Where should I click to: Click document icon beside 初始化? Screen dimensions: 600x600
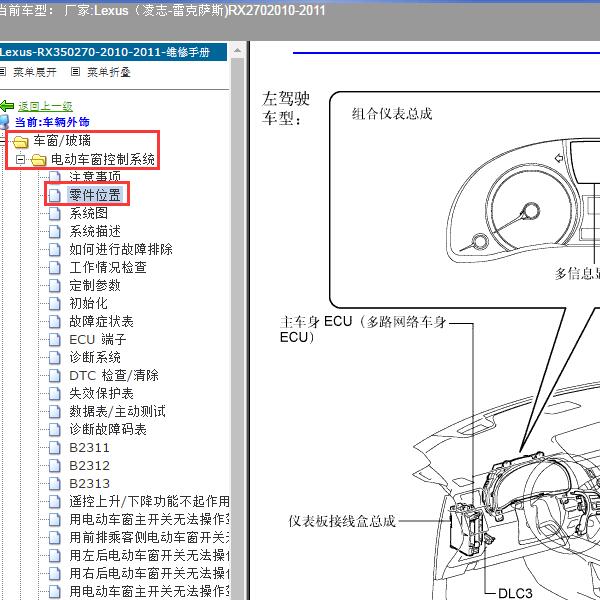tap(55, 303)
